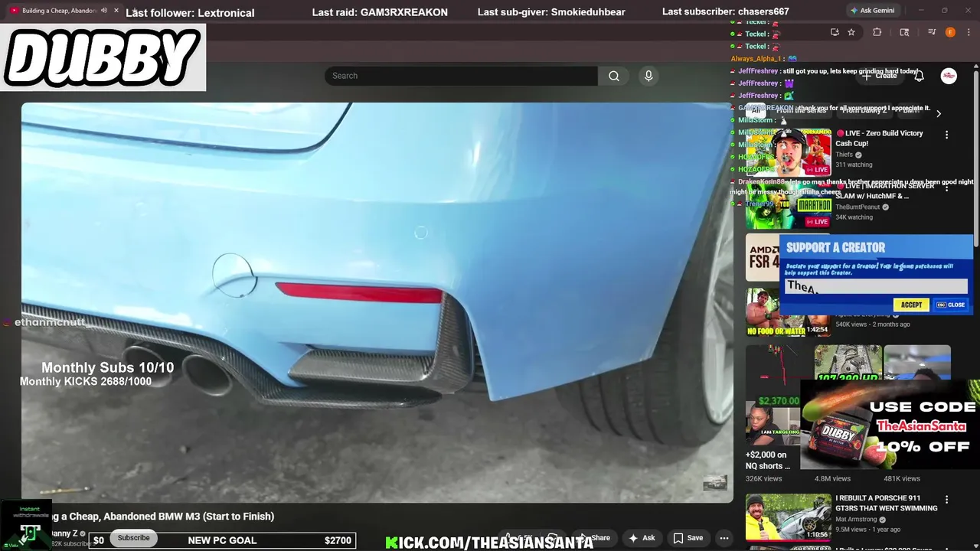Bookmark this page with the star icon
The image size is (980, 551).
851,32
